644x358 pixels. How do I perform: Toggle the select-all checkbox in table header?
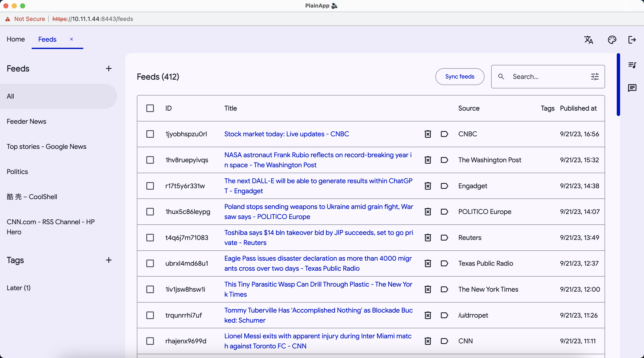[x=150, y=108]
